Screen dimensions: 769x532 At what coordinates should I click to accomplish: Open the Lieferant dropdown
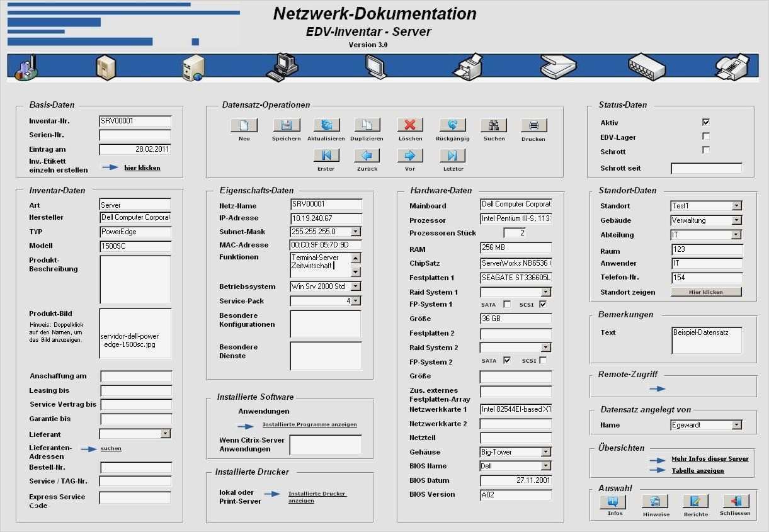click(x=165, y=433)
